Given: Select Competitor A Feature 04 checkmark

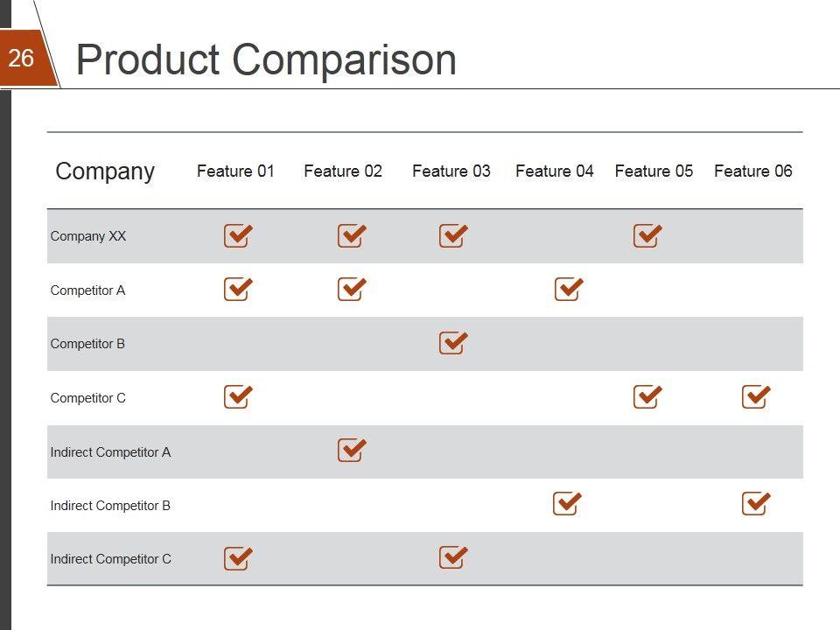Looking at the screenshot, I should tap(567, 289).
